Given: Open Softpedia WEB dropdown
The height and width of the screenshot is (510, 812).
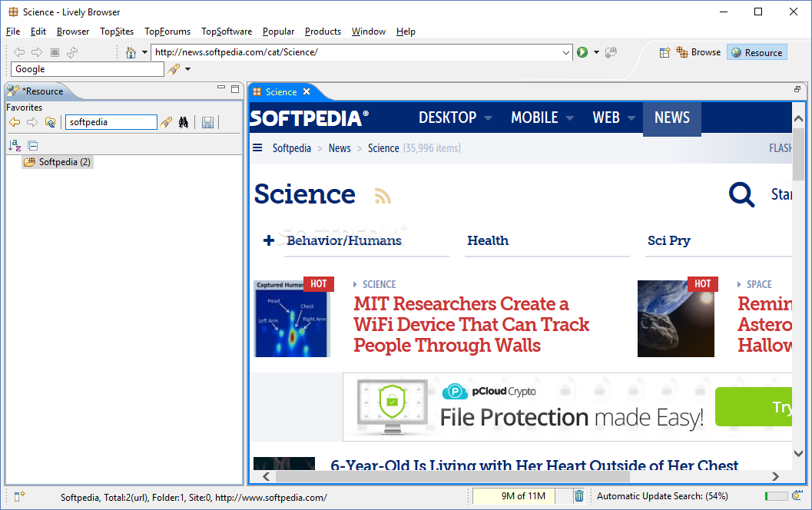Looking at the screenshot, I should pyautogui.click(x=614, y=118).
